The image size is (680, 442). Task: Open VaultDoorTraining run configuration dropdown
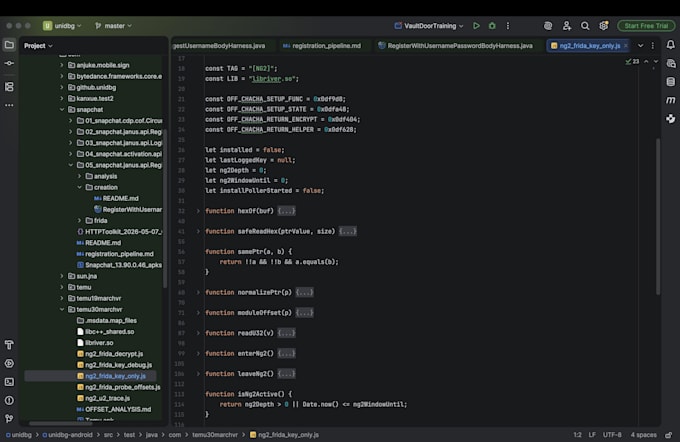pyautogui.click(x=429, y=26)
